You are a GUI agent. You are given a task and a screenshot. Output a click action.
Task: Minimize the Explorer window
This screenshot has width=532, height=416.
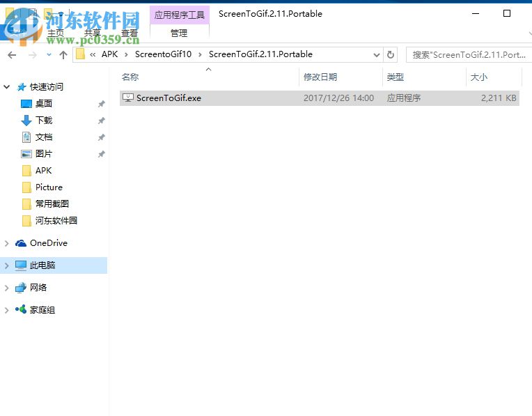tap(476, 13)
